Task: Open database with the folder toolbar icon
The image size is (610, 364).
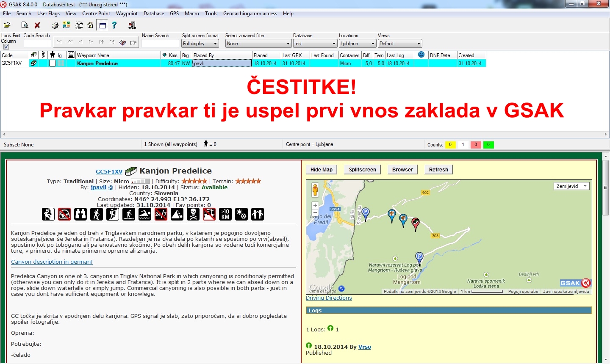Action: 7,25
